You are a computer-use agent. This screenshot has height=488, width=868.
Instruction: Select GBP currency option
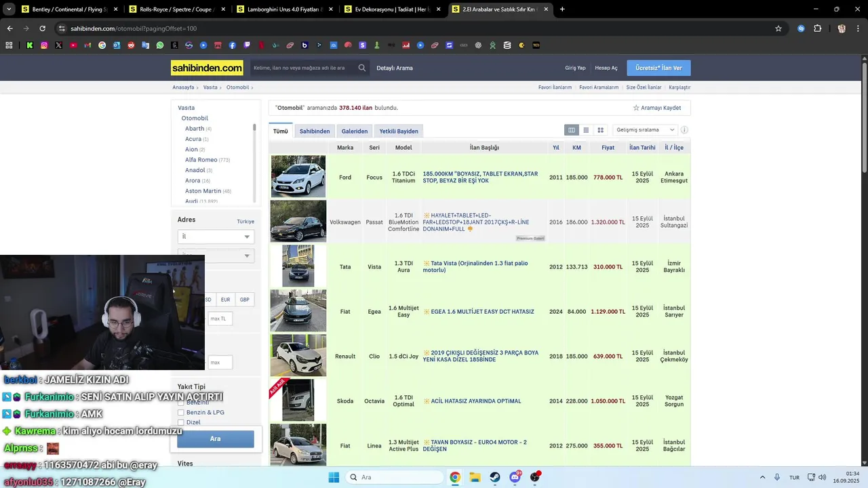click(x=244, y=300)
